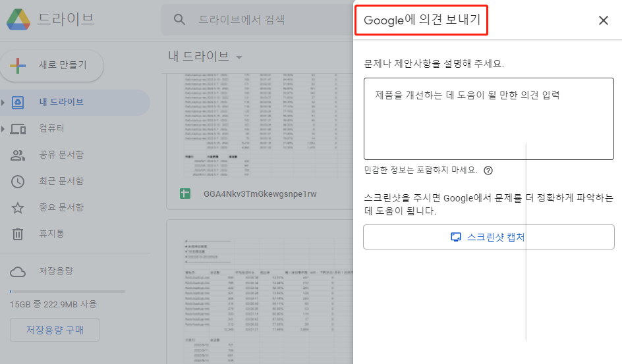622x364 pixels.
Task: Click the file name GGA4Nkv3TmGkewgsnpe1rw
Action: [260, 194]
